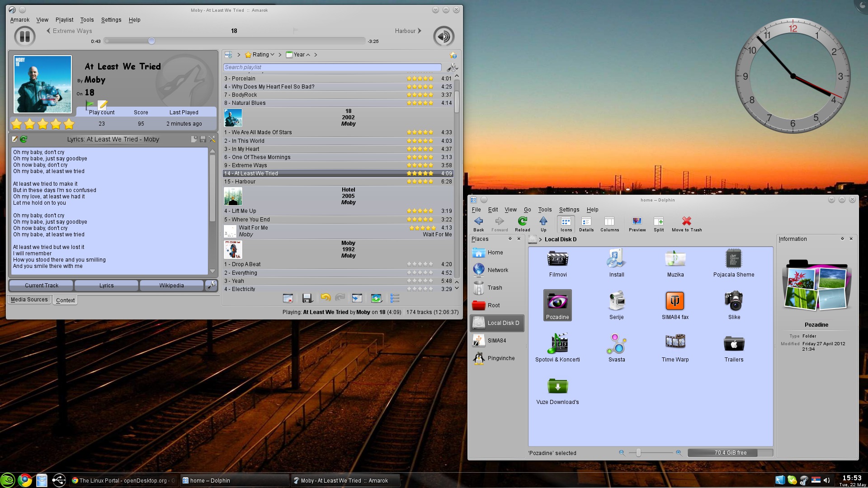
Task: Click the 18 album cover in the playlist
Action: (233, 118)
